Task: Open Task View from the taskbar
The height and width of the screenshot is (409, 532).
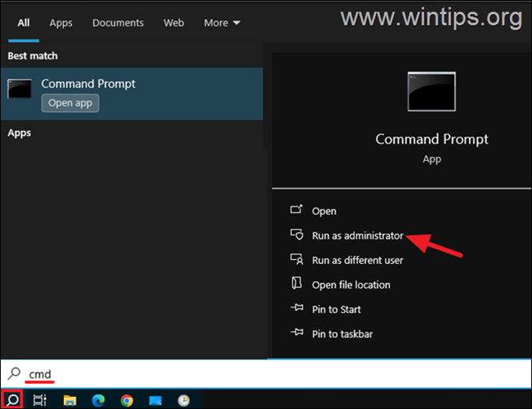Action: pyautogui.click(x=40, y=400)
